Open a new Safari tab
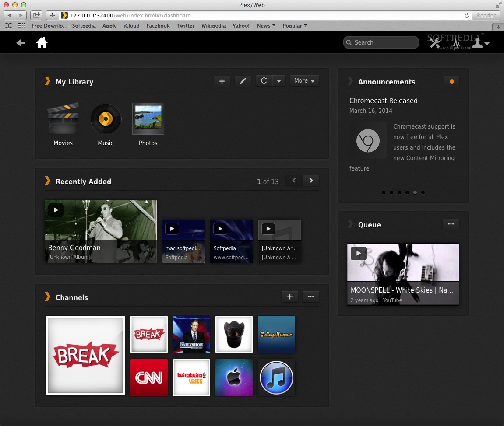 (498, 27)
